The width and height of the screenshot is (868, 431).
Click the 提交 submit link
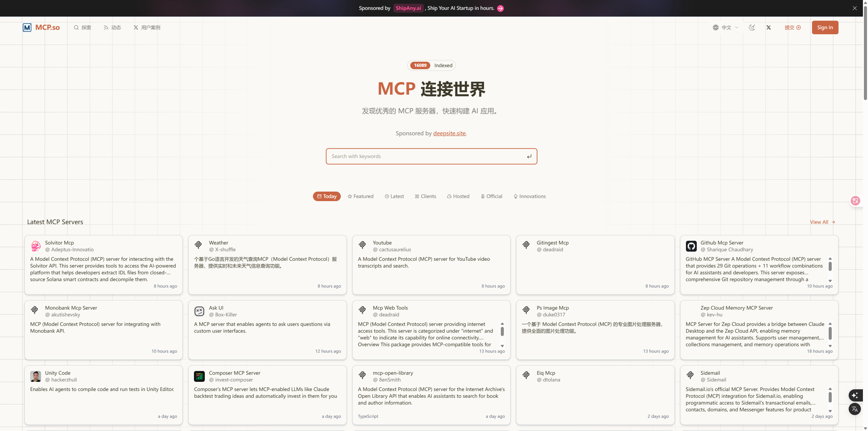click(x=792, y=27)
